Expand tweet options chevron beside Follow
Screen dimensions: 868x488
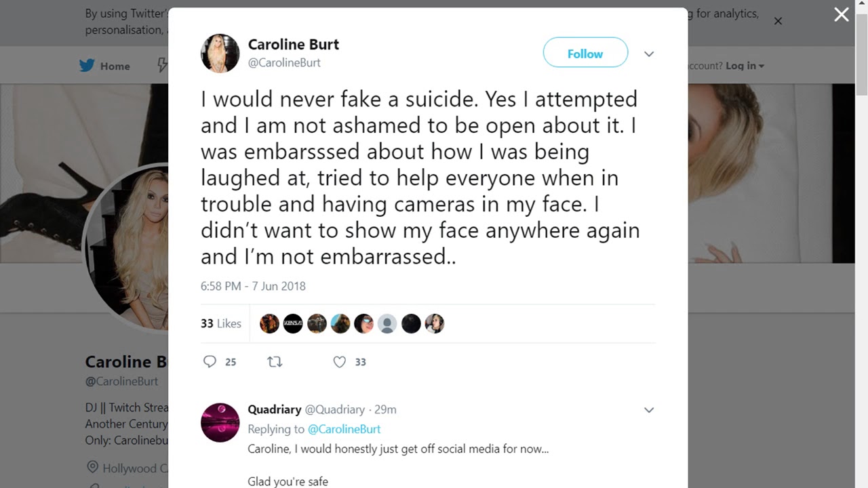click(649, 54)
